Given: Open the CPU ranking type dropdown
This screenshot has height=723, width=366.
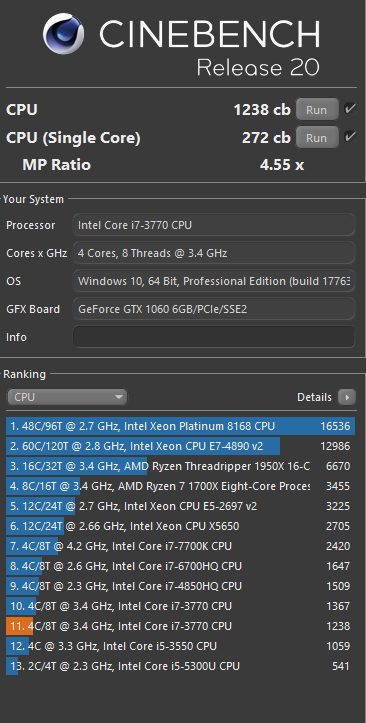Looking at the screenshot, I should coord(67,397).
